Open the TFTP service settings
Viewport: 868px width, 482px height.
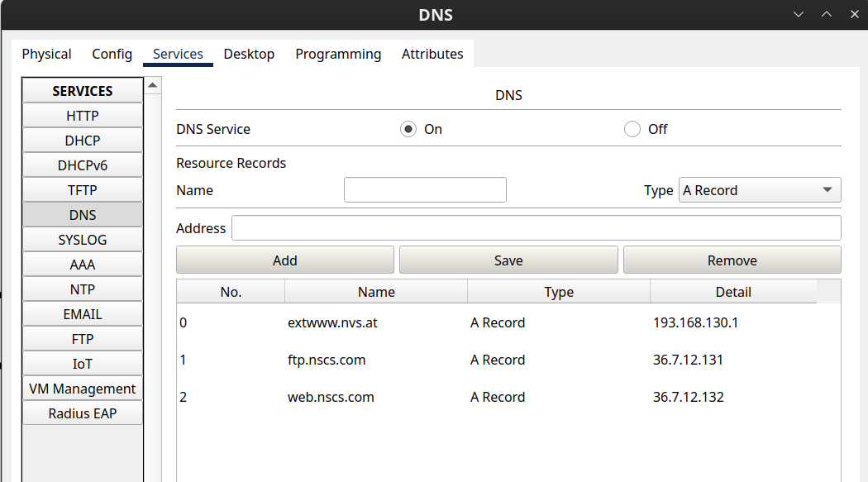83,190
